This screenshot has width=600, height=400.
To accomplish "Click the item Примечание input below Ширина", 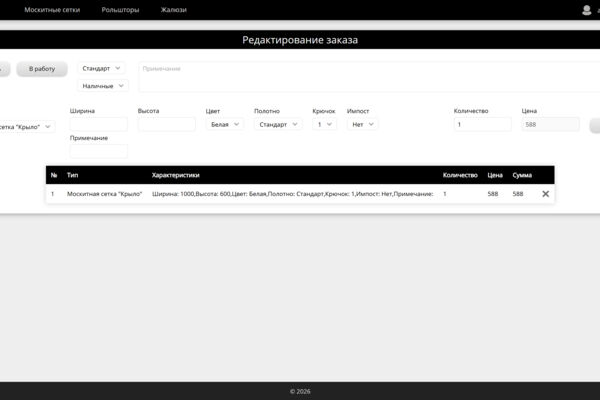I will (99, 151).
